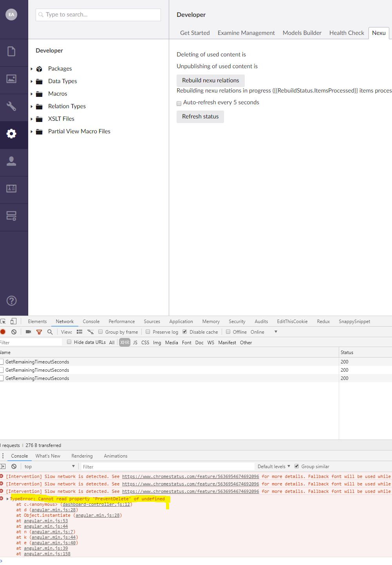
Task: Expand the Data Types tree node
Action: tap(32, 82)
